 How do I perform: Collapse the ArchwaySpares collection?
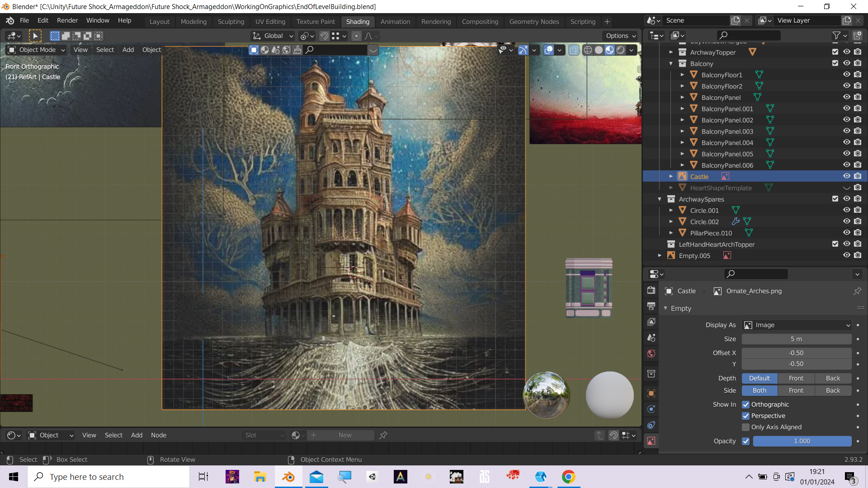[660, 199]
